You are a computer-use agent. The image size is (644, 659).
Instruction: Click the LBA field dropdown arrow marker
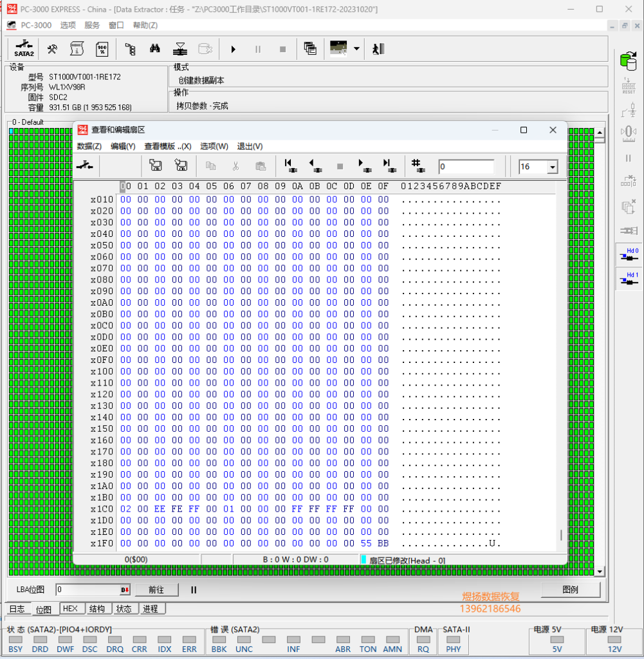(x=125, y=589)
